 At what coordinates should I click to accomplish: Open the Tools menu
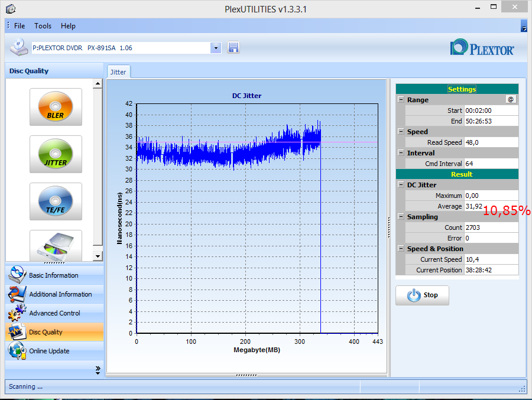43,26
